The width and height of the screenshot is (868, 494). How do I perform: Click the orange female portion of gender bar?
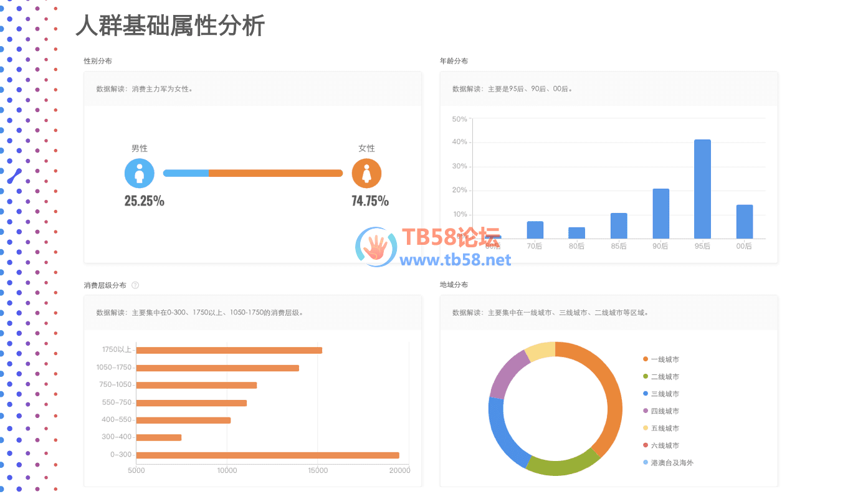click(x=275, y=173)
